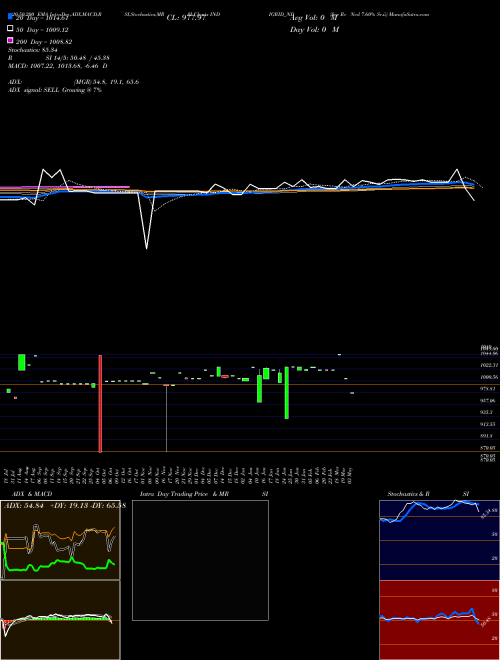Click the 'MACD: 1007.22, 1013.68, -6.46' readout
The height and width of the screenshot is (660, 500).
point(57,66)
